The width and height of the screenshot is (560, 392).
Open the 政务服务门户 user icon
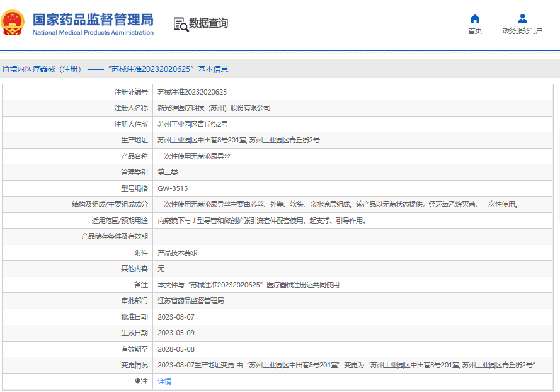click(x=522, y=18)
